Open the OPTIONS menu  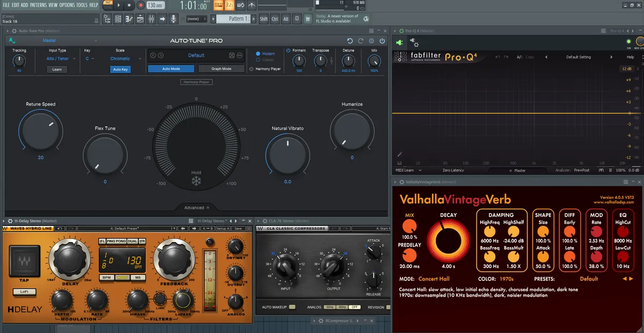pos(67,5)
